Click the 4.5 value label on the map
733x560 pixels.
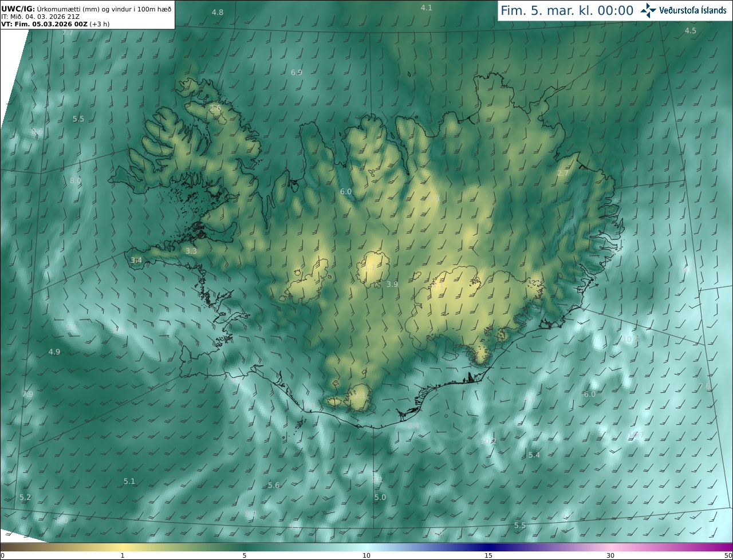pos(691,31)
